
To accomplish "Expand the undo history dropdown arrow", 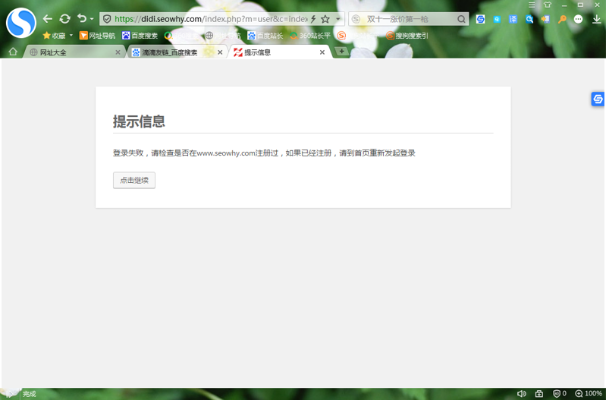I will pos(92,19).
